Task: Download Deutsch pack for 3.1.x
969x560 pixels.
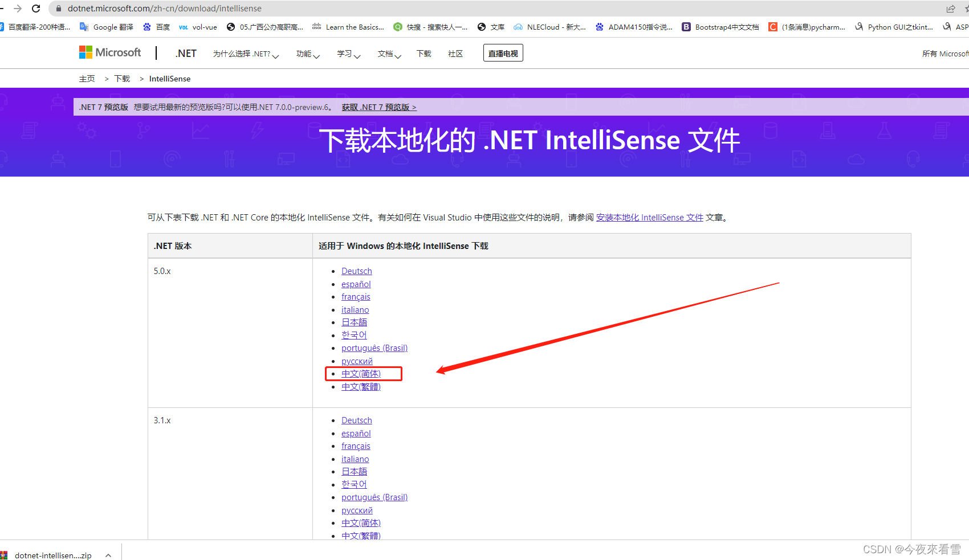Action: pos(357,420)
